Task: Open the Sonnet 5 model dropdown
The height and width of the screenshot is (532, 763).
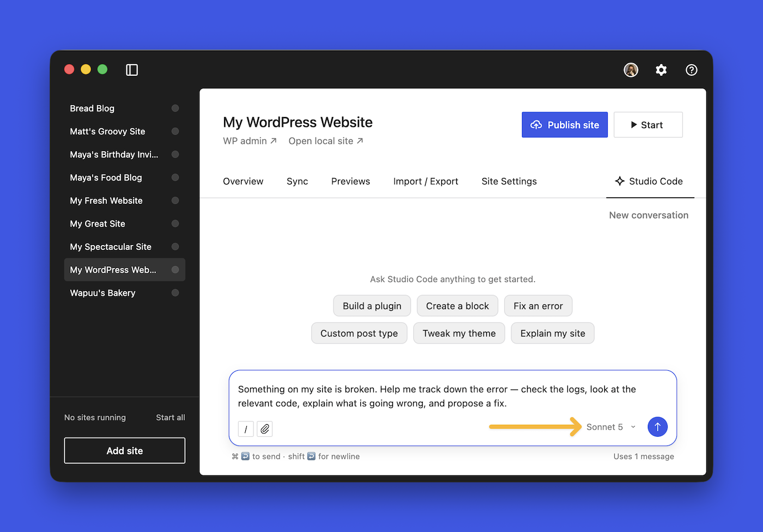Action: 611,427
